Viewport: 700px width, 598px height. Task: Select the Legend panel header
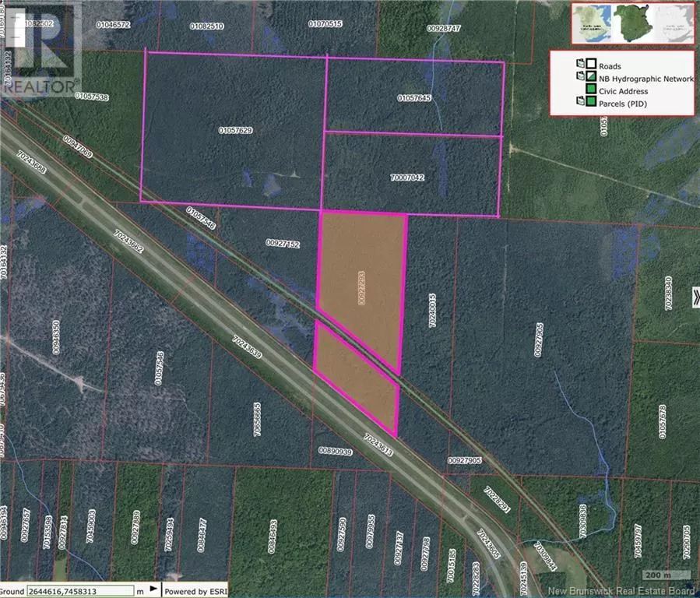[623, 55]
